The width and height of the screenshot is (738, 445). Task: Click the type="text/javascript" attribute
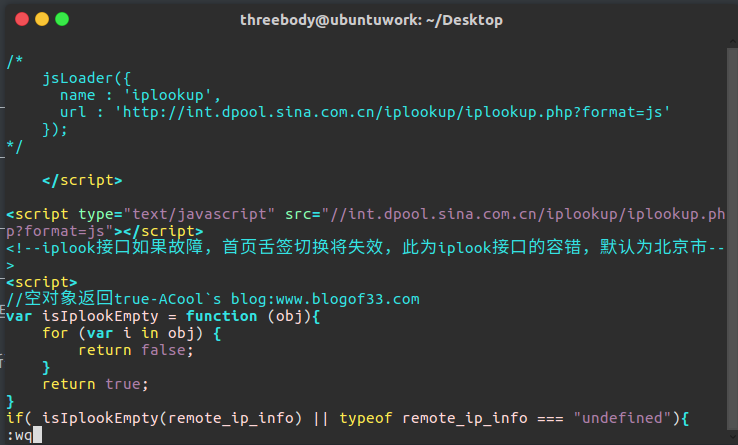(x=176, y=214)
